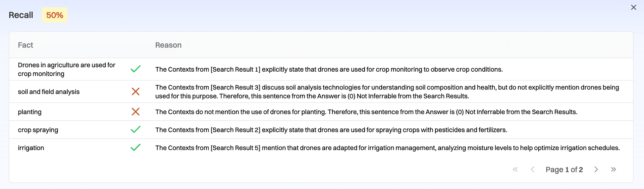Click the green check for crop spraying
The width and height of the screenshot is (644, 189).
136,129
